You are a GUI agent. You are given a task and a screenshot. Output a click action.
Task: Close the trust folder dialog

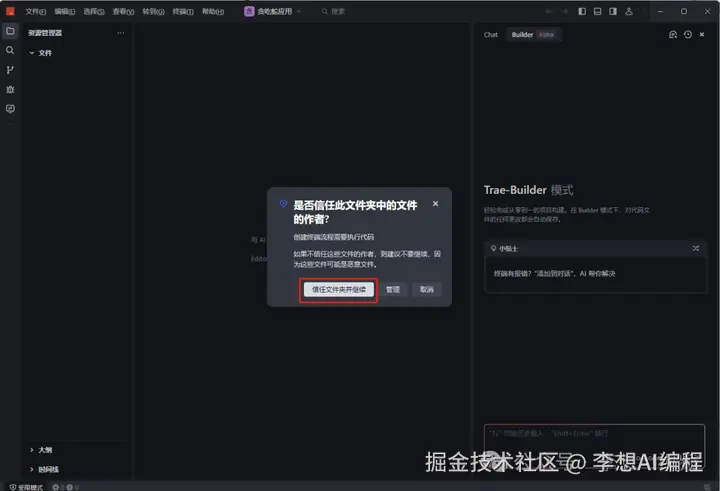coord(435,203)
